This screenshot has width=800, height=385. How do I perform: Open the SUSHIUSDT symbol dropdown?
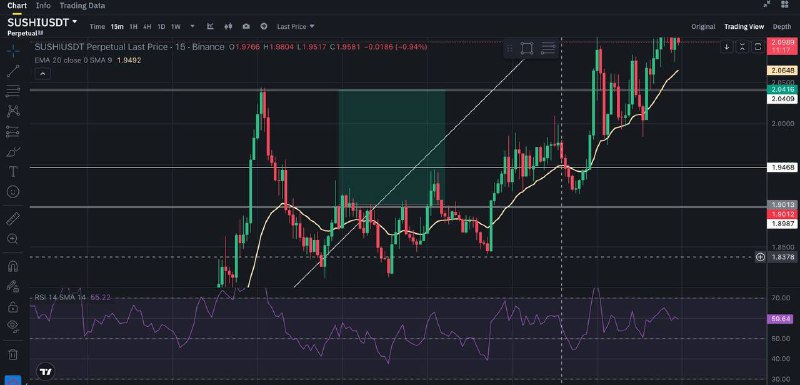(42, 22)
